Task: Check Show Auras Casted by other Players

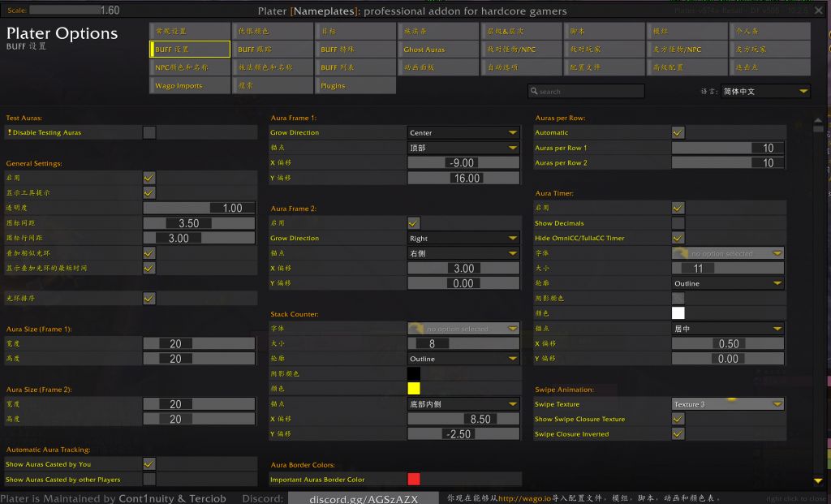Action: pos(149,480)
